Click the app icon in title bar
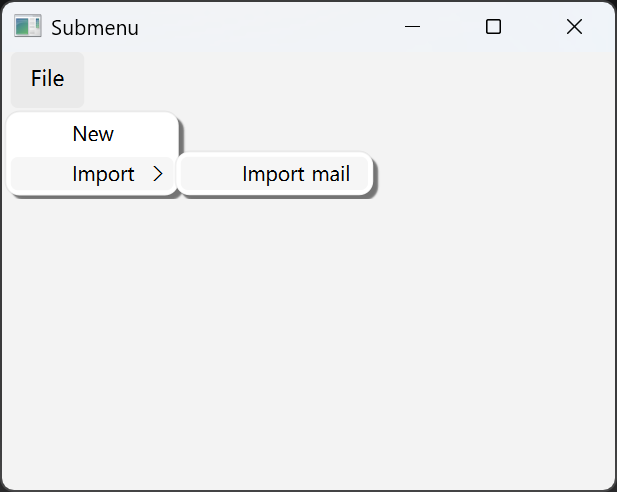 click(27, 27)
